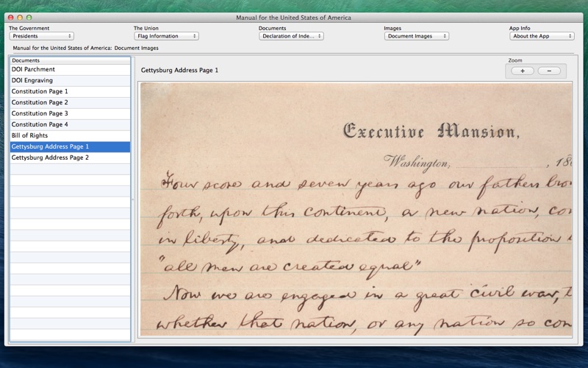
Task: Click the Documents column header
Action: point(70,60)
